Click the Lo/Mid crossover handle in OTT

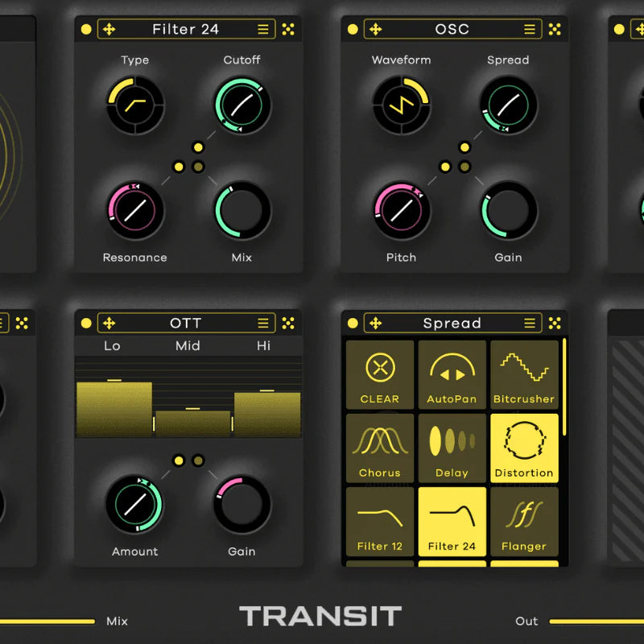click(x=154, y=424)
